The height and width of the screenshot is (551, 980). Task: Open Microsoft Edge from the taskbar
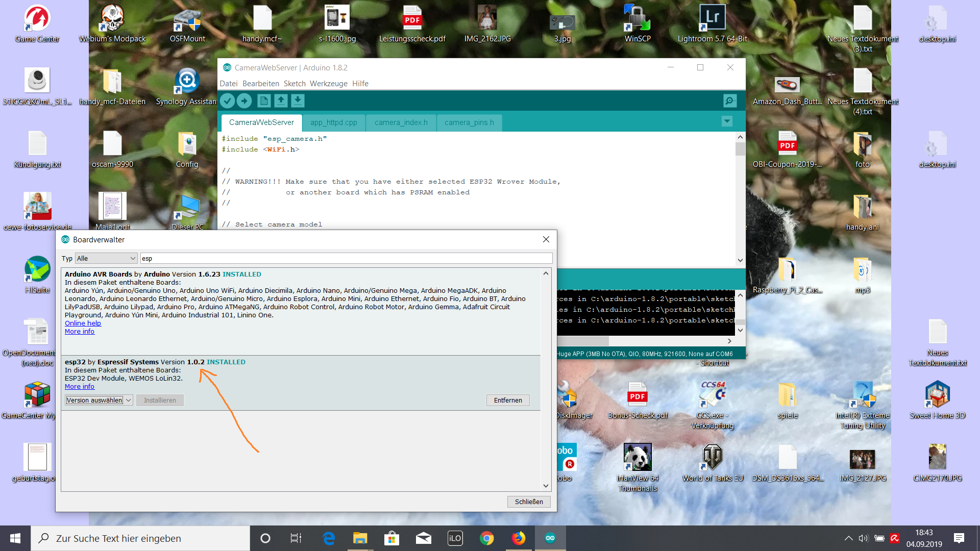(329, 538)
